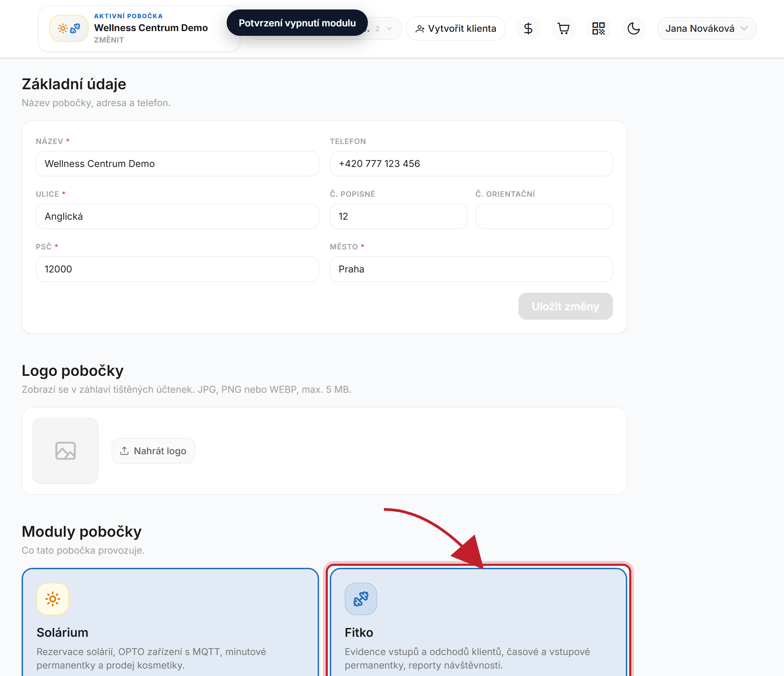784x676 pixels.
Task: Expand the Jana Nováková user menu
Action: point(706,28)
